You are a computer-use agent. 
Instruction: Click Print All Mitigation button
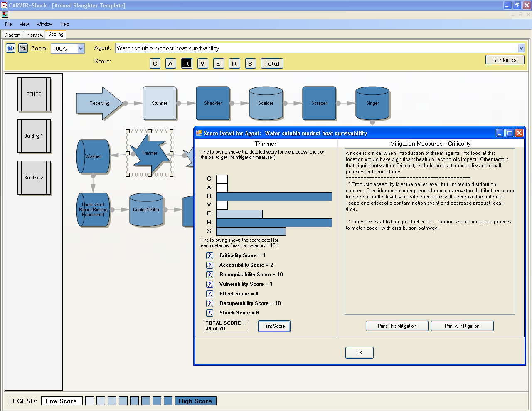462,326
